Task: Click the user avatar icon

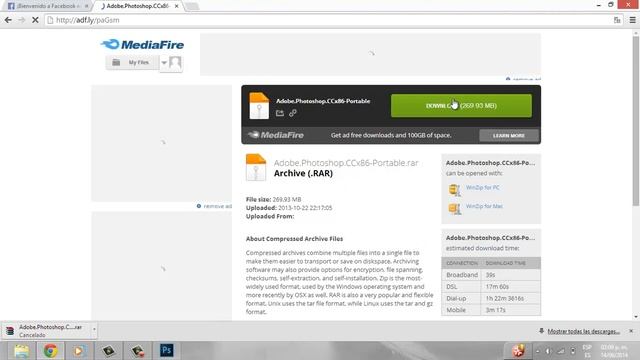Action: 175,63
